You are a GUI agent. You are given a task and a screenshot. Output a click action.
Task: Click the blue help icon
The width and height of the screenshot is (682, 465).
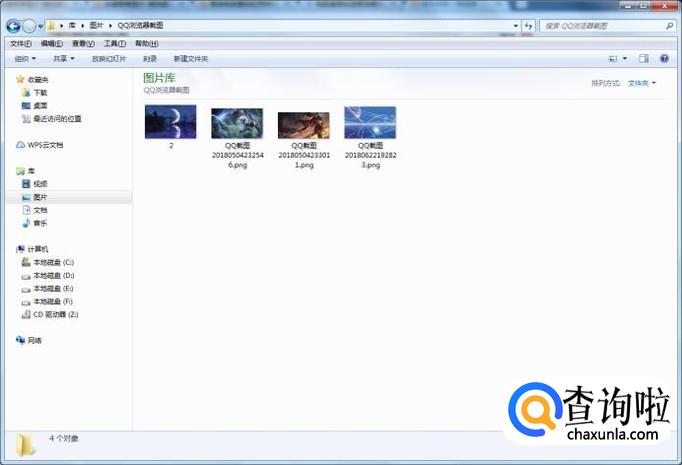click(664, 59)
